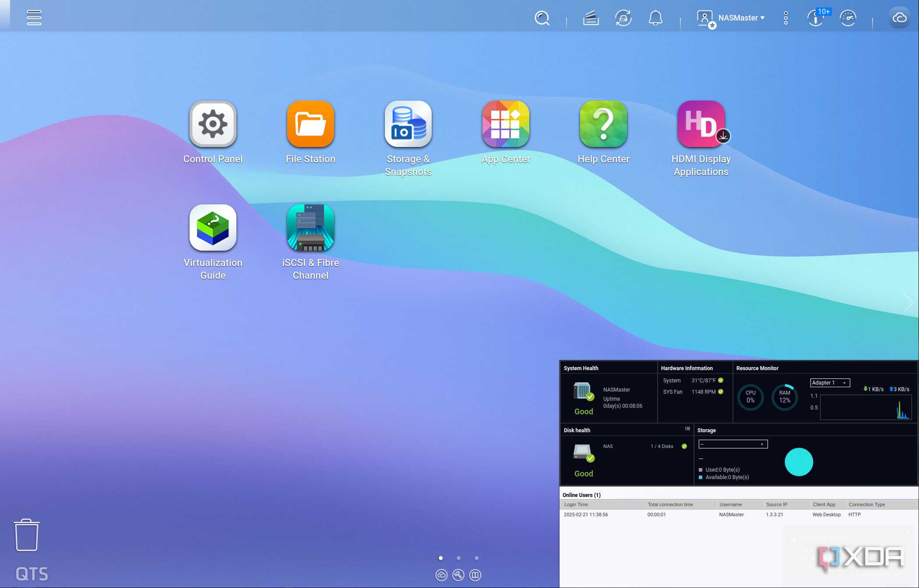Click the myQNAPcloud bottom dock icon
919x588 pixels.
(441, 575)
